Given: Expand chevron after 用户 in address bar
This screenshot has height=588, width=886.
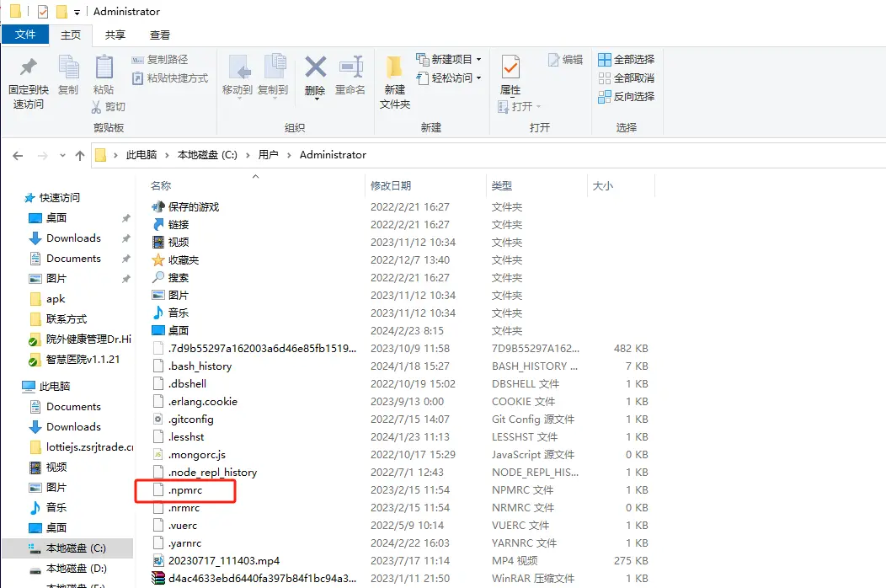Looking at the screenshot, I should point(289,156).
